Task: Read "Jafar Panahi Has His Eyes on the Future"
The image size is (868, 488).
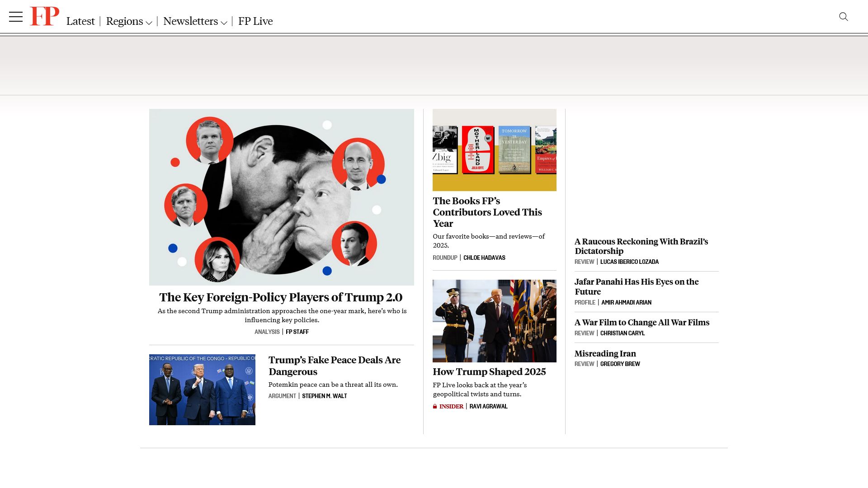Action: point(637,286)
